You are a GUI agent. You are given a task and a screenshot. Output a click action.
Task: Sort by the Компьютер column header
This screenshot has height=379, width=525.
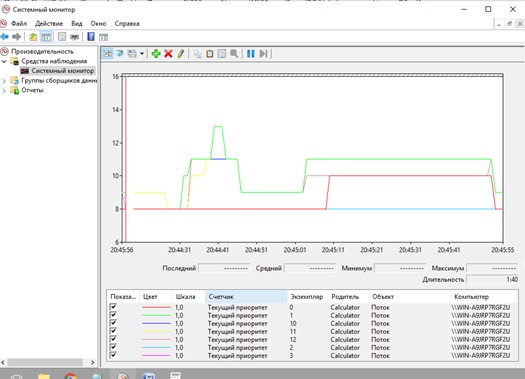[x=483, y=297]
